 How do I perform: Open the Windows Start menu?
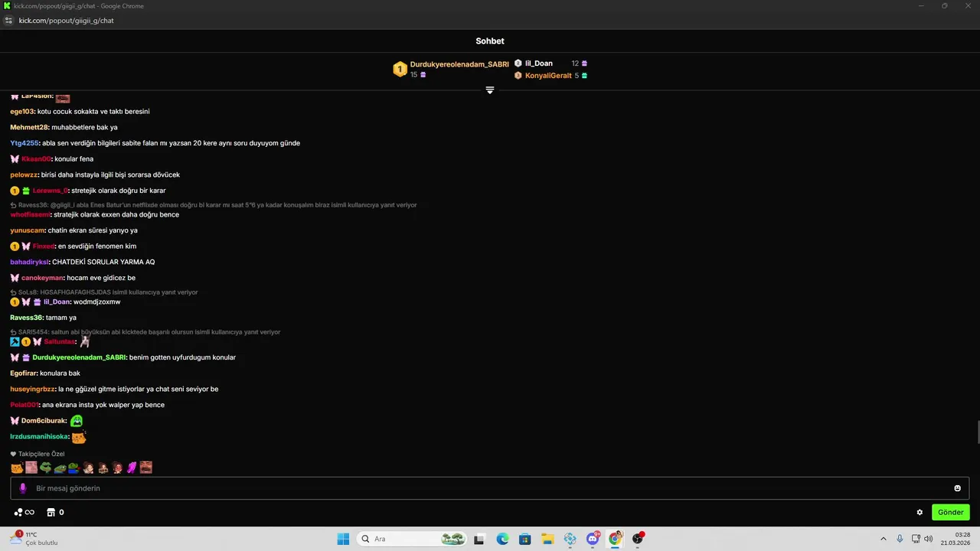coord(343,539)
